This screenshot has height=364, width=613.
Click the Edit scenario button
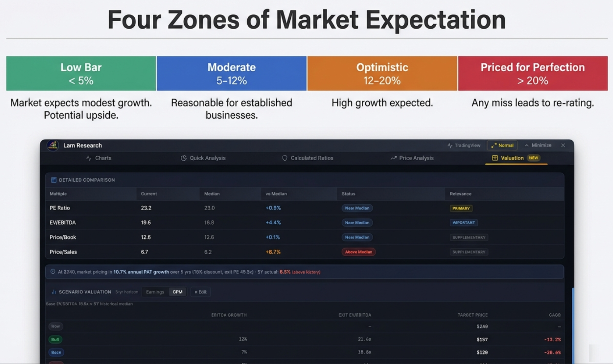tap(201, 292)
